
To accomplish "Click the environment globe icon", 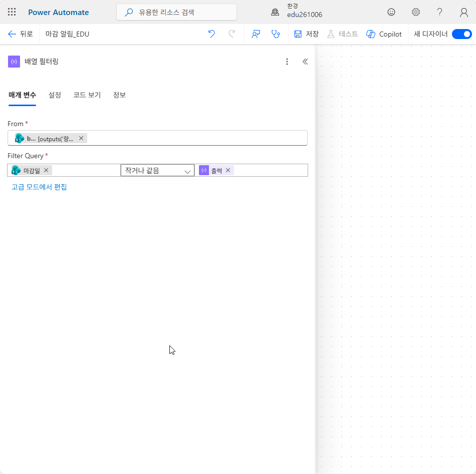I will 275,12.
